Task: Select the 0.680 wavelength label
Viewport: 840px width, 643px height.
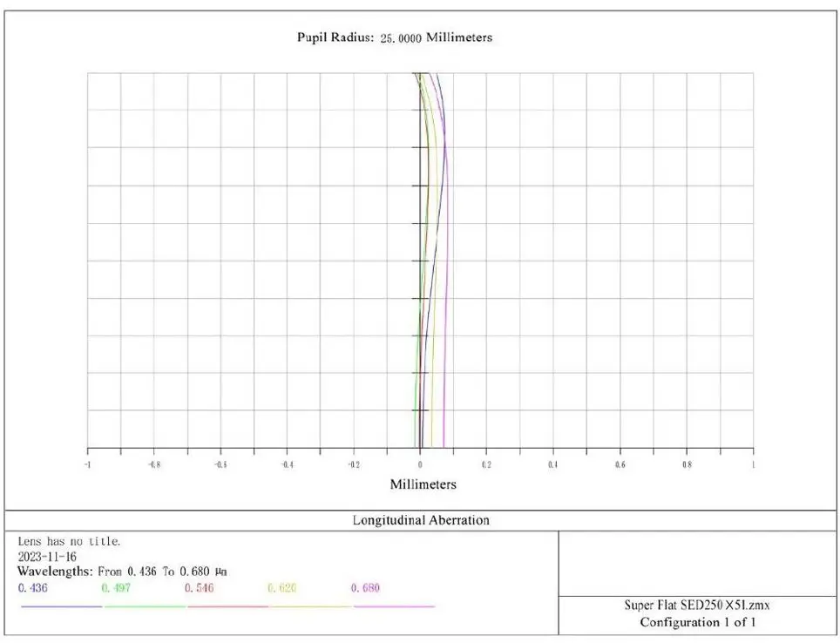Action: [366, 588]
